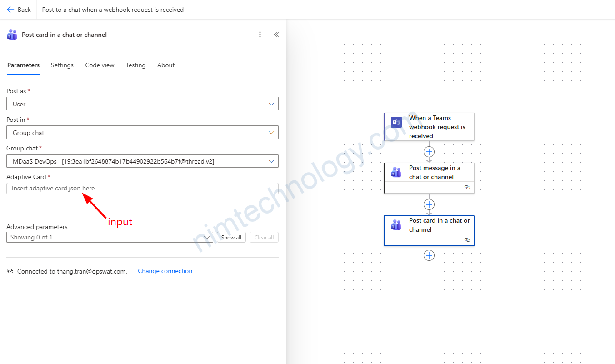Open the Group chat dropdown
615x364 pixels.
pos(142,161)
